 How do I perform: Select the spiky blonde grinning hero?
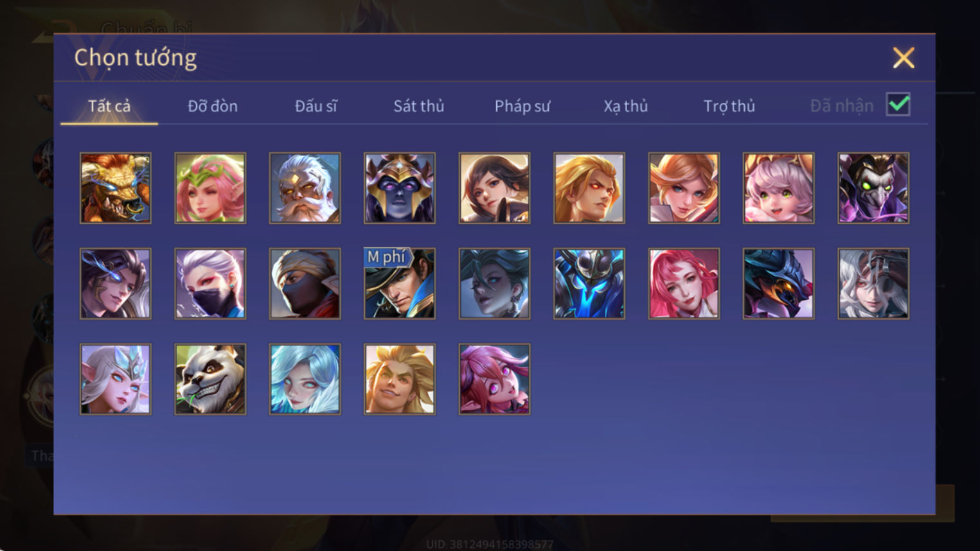400,379
